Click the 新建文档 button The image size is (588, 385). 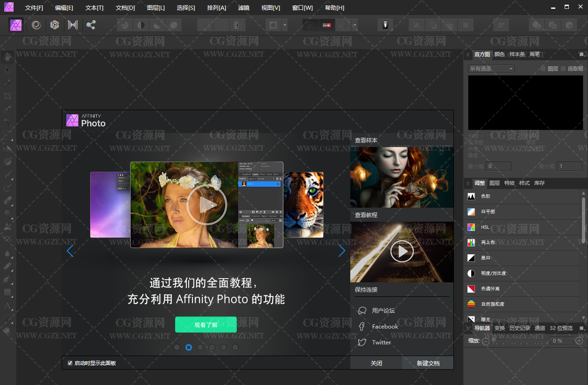pyautogui.click(x=428, y=363)
